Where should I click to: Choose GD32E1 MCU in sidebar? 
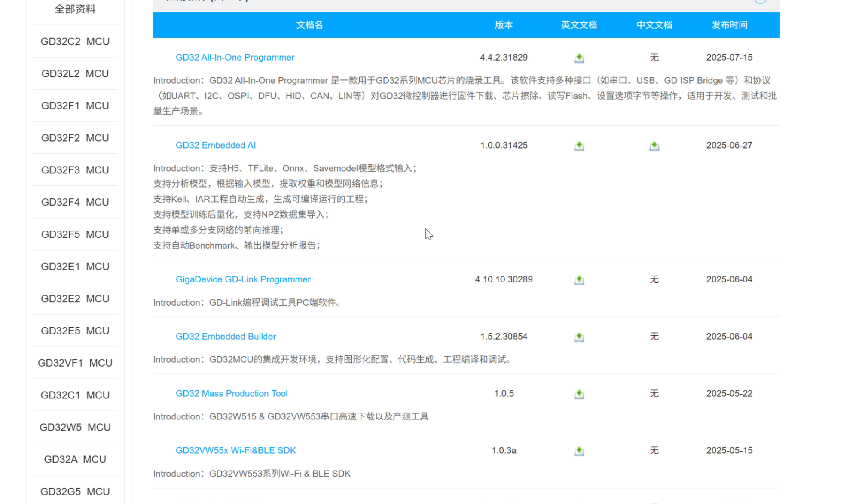(75, 267)
